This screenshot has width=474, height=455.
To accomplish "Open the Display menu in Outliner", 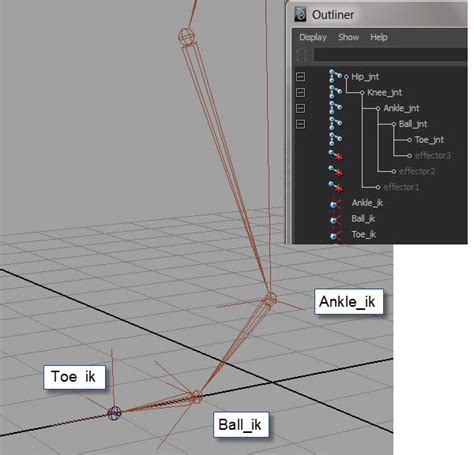I will [313, 37].
